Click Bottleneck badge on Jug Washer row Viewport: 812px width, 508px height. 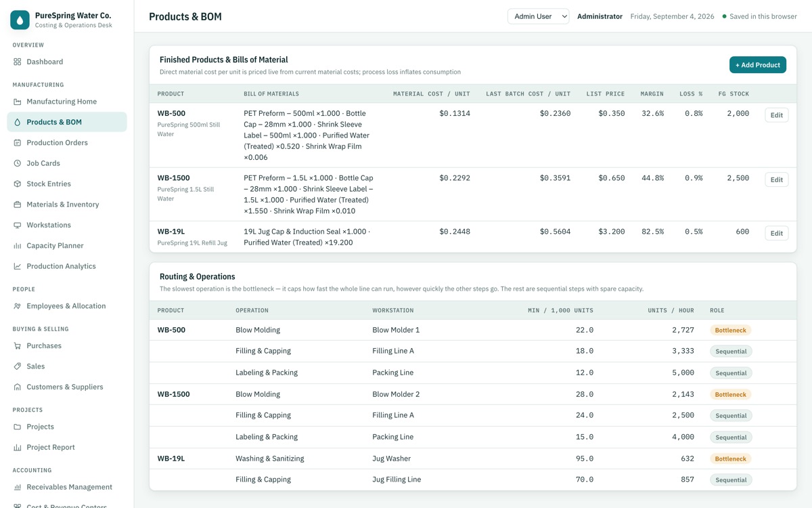click(x=731, y=459)
